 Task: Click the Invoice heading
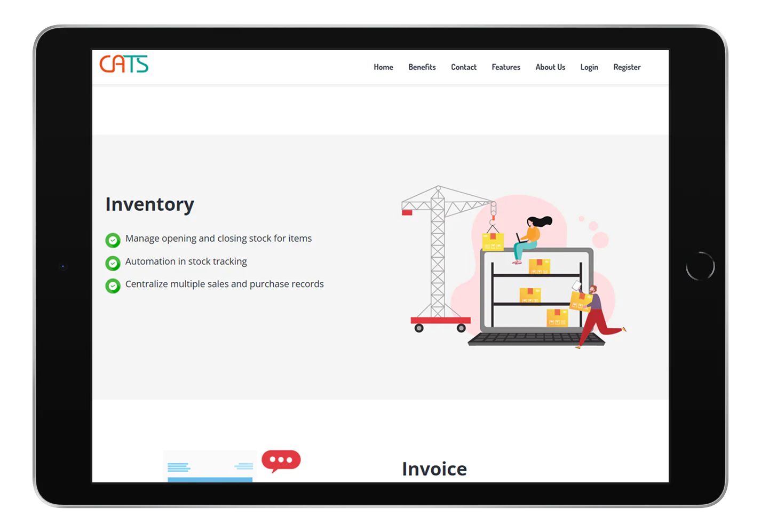pyautogui.click(x=434, y=469)
